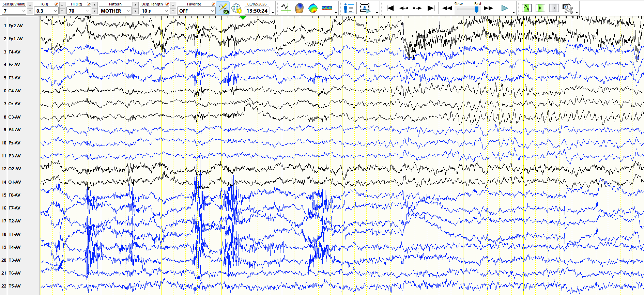The height and width of the screenshot is (295, 644).
Task: Expand the arrow after the video playback icon
Action: coord(377,13)
